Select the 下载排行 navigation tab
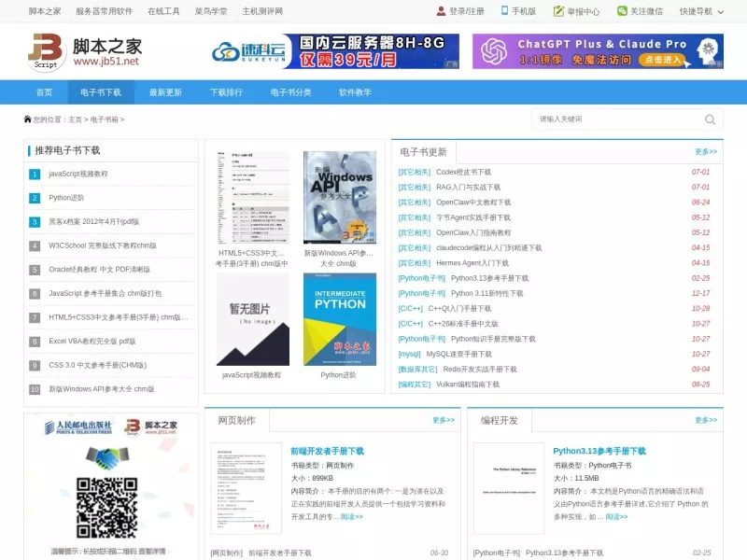This screenshot has width=747, height=560. 226,92
